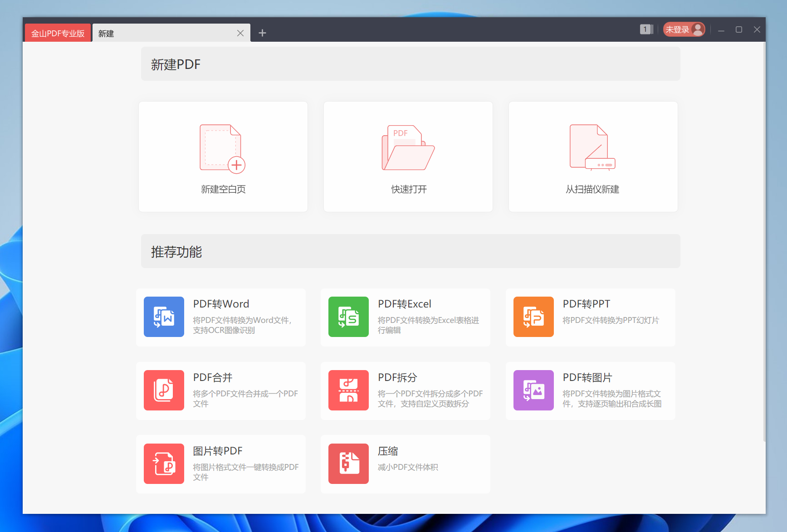Minimize the 金山PDF window
This screenshot has width=787, height=532.
coord(721,30)
